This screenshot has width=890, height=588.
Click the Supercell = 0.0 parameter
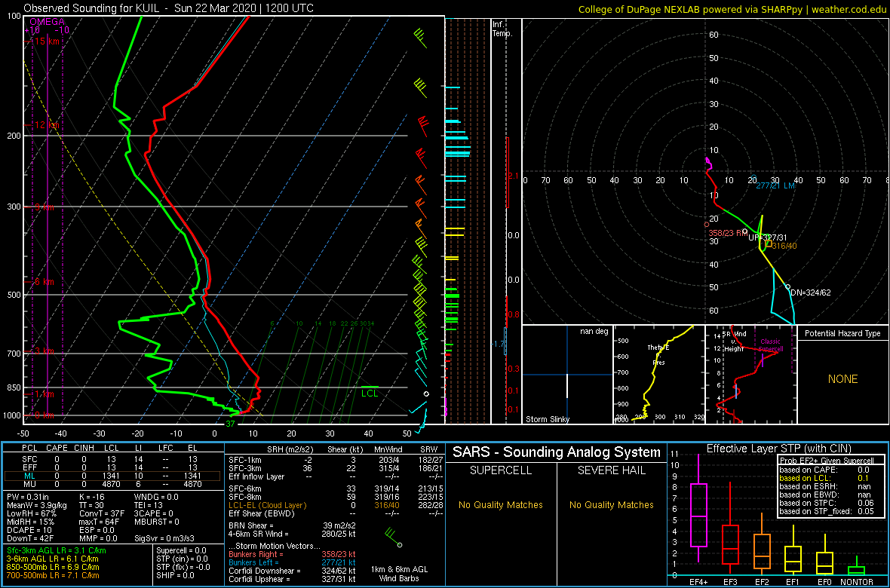pyautogui.click(x=182, y=550)
